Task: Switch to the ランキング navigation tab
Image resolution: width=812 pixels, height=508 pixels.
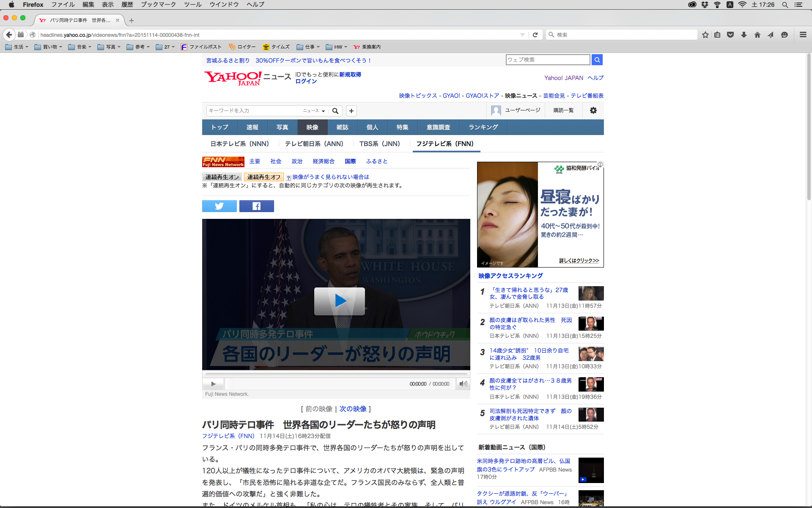Action: pyautogui.click(x=483, y=127)
